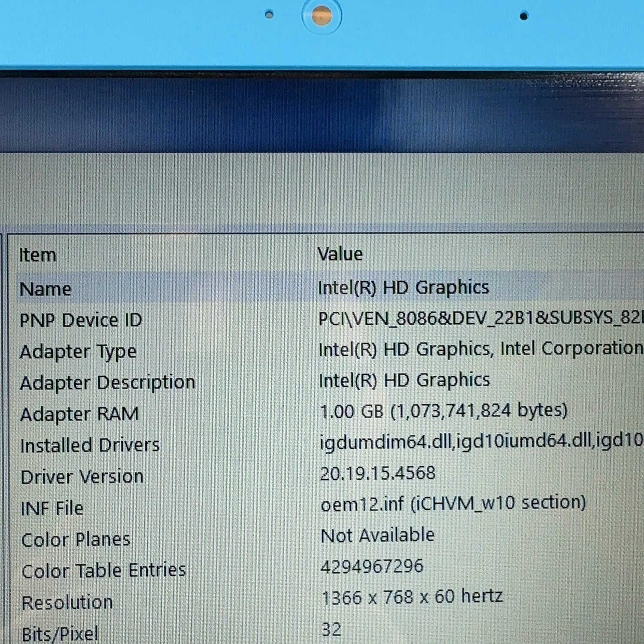Select the Bits/Pixel row label
The width and height of the screenshot is (644, 644).
coord(60,634)
